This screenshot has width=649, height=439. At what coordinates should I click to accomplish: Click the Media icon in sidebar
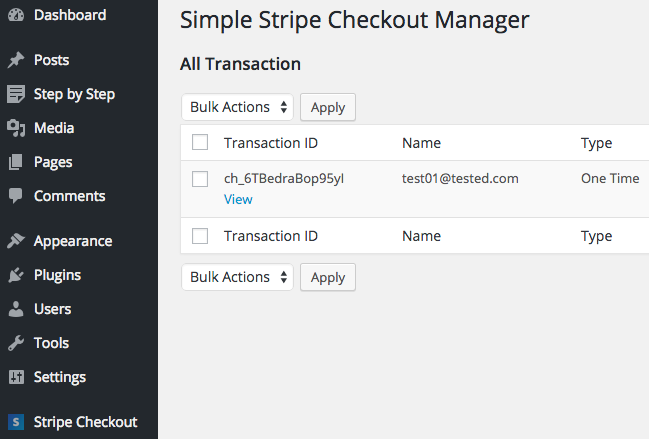[x=16, y=128]
